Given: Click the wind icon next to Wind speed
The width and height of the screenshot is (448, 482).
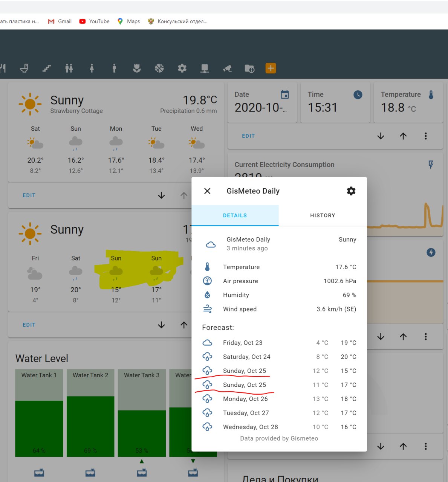Looking at the screenshot, I should (207, 309).
